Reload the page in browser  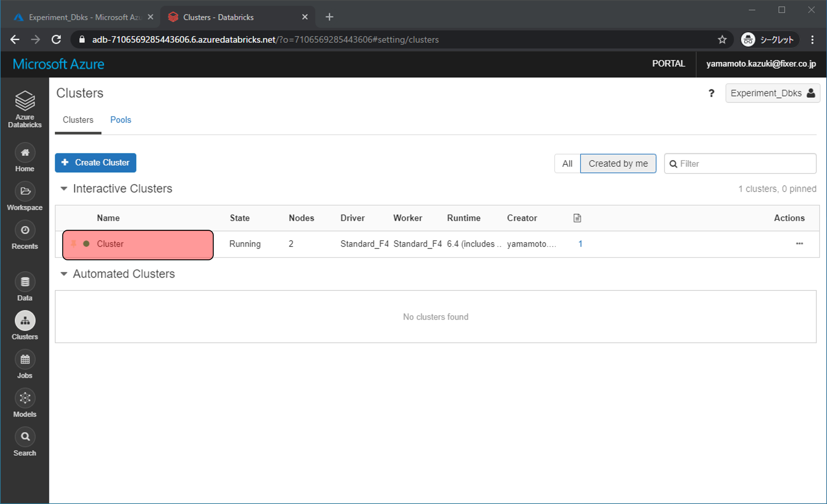click(56, 39)
